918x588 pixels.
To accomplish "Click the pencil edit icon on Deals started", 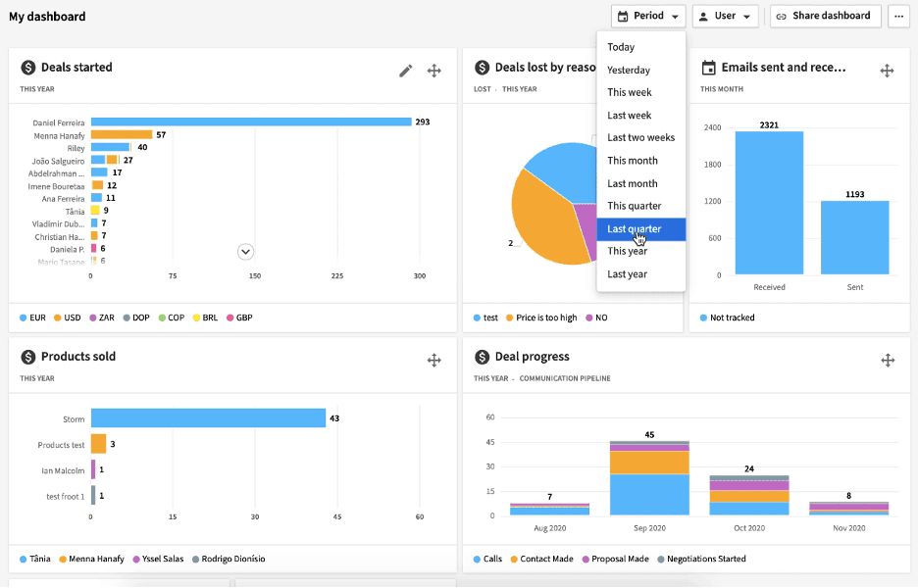I will coord(406,71).
